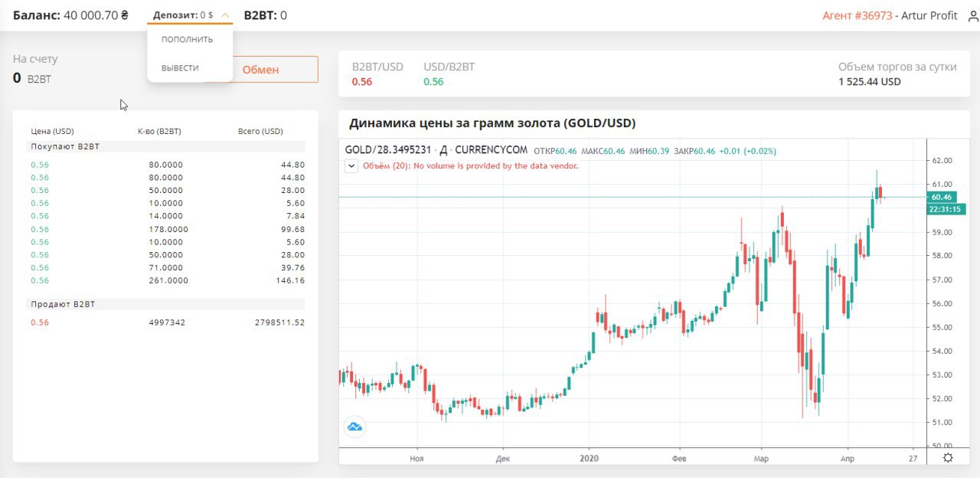The width and height of the screenshot is (980, 478).
Task: Click the Цена (USD) column header
Action: point(52,131)
